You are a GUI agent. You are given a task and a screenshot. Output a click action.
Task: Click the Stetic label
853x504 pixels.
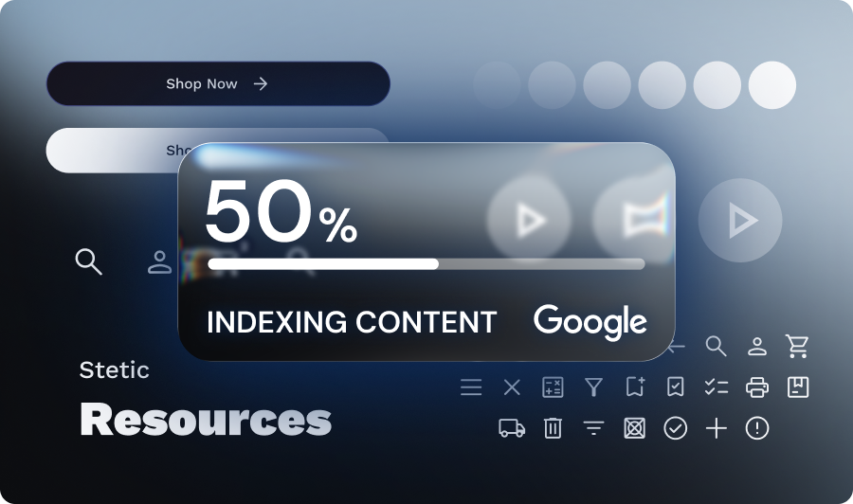115,370
